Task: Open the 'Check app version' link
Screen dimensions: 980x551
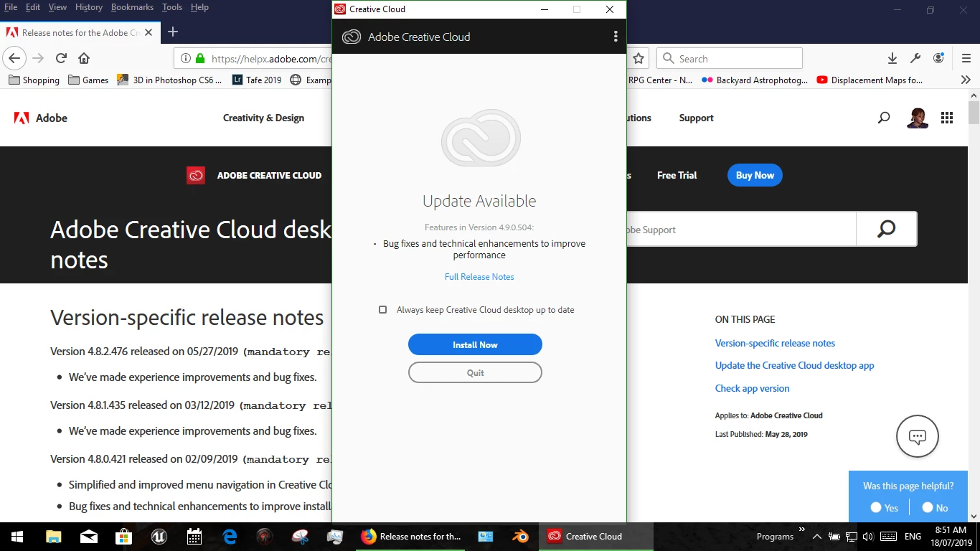Action: click(x=752, y=389)
